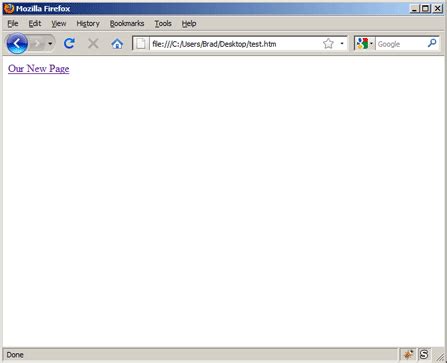Follow the Our New Page link

[x=39, y=69]
